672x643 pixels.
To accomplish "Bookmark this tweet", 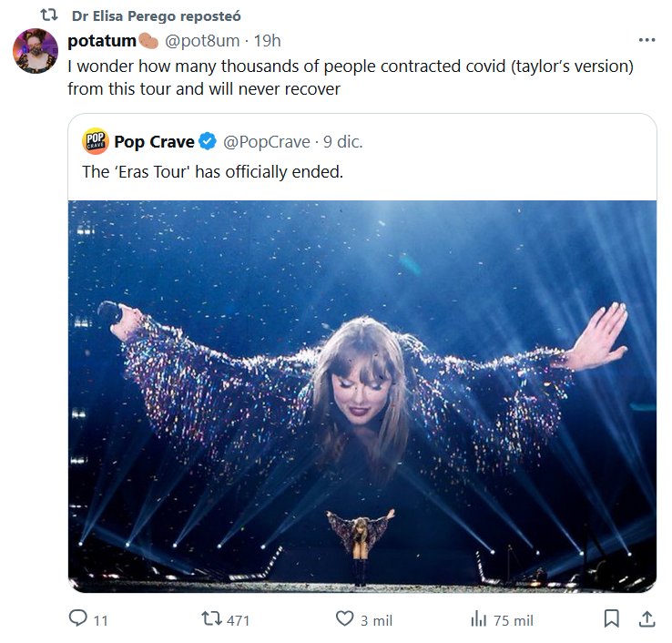I will click(x=612, y=619).
